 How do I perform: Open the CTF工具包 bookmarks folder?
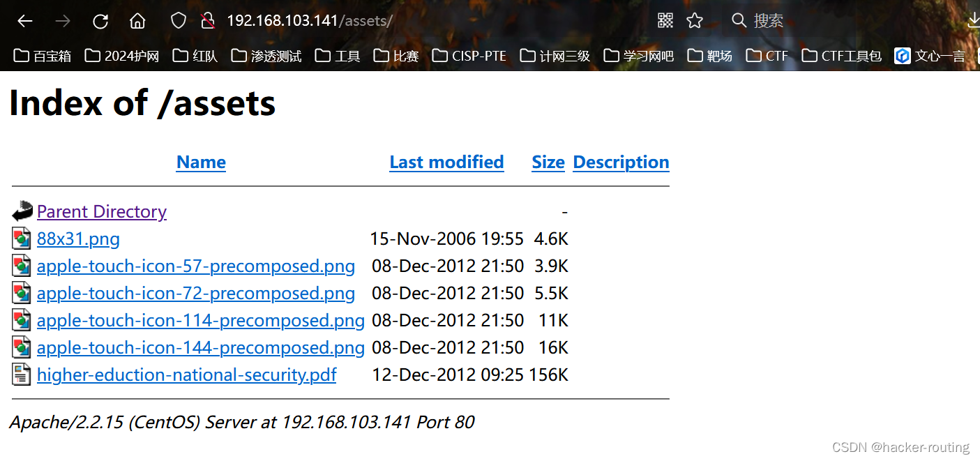coord(841,55)
